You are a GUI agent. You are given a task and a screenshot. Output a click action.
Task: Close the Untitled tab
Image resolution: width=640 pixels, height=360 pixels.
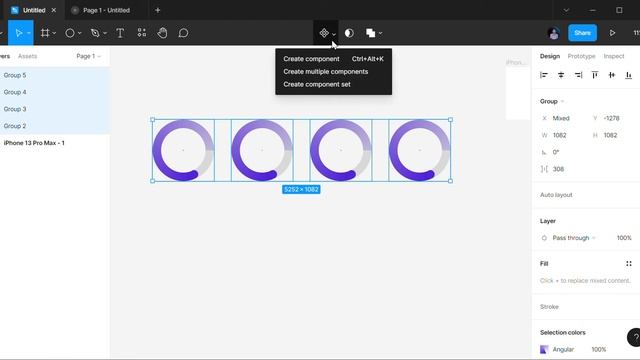point(53,10)
